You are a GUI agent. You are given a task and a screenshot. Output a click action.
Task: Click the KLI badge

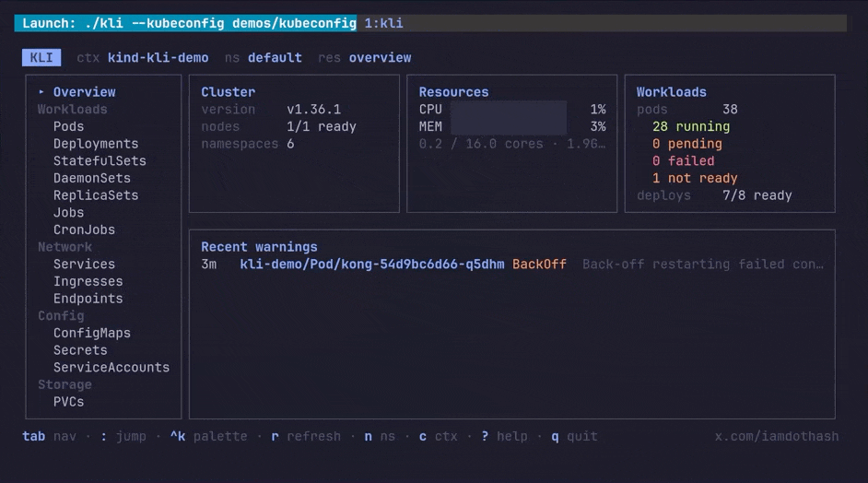41,57
